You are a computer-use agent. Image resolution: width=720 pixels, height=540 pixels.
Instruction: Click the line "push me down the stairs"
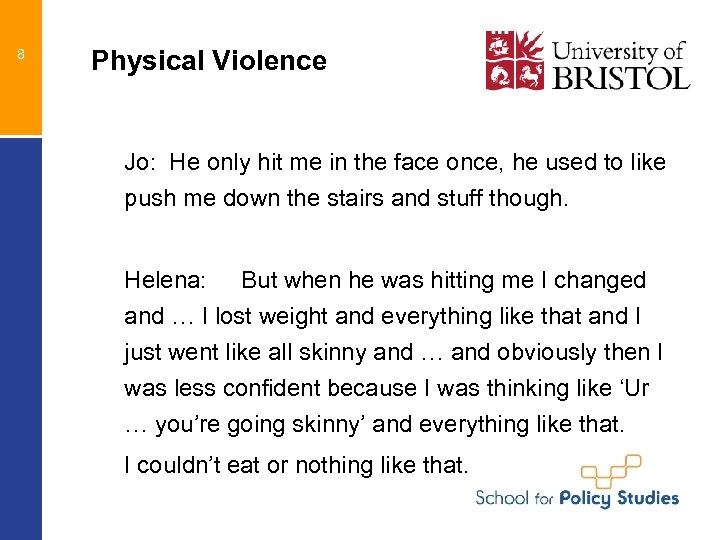(x=345, y=198)
